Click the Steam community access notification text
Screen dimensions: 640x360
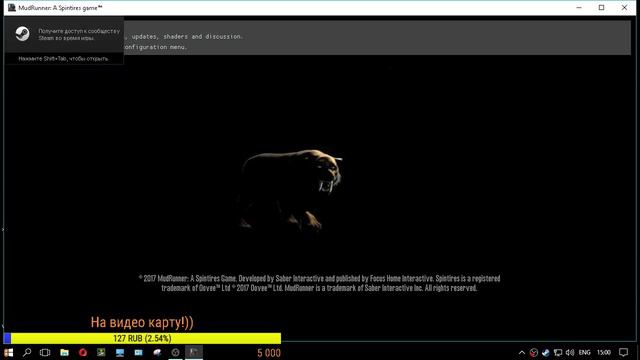pos(79,34)
